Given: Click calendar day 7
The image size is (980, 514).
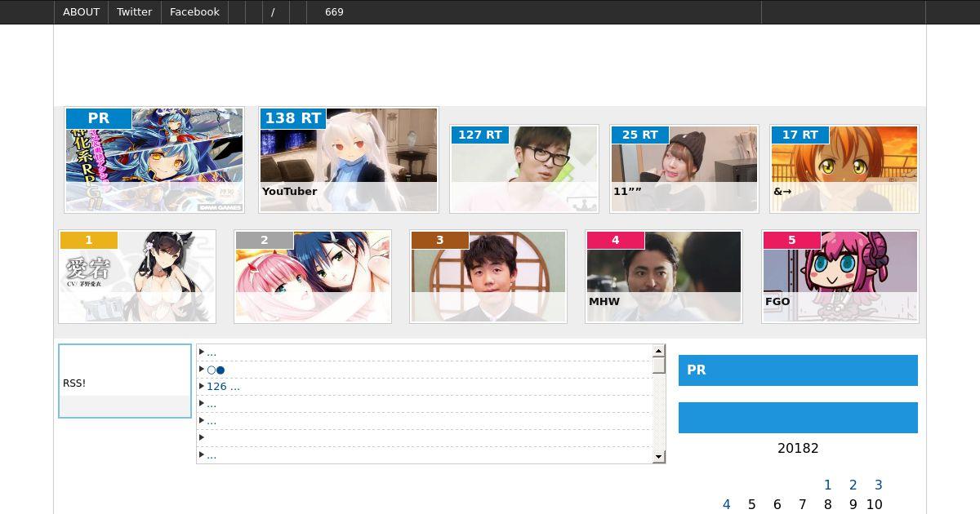Looking at the screenshot, I should pos(802,504).
